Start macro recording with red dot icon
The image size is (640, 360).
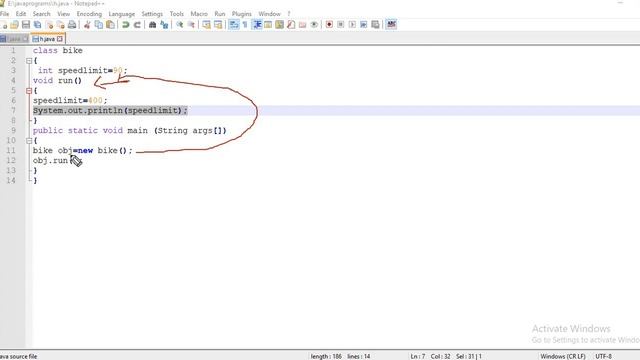[x=329, y=25]
